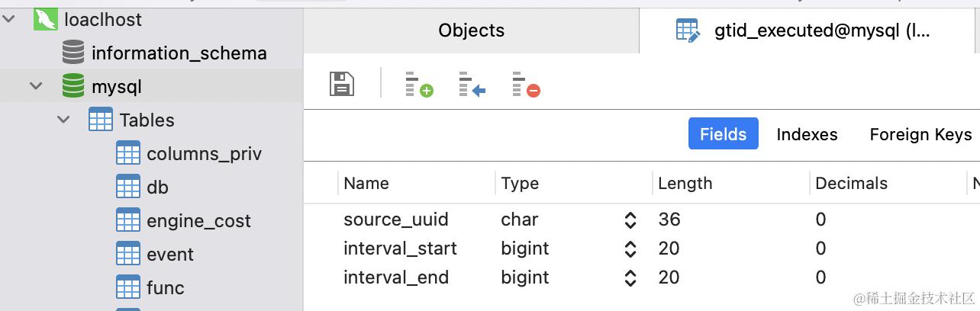Click the Insert Field icon

[472, 84]
